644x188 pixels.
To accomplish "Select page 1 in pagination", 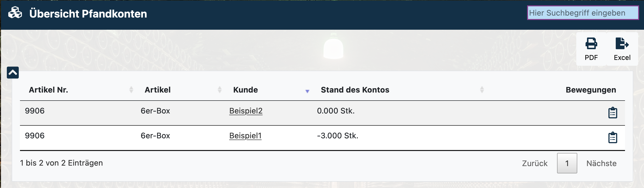I will coord(567,163).
